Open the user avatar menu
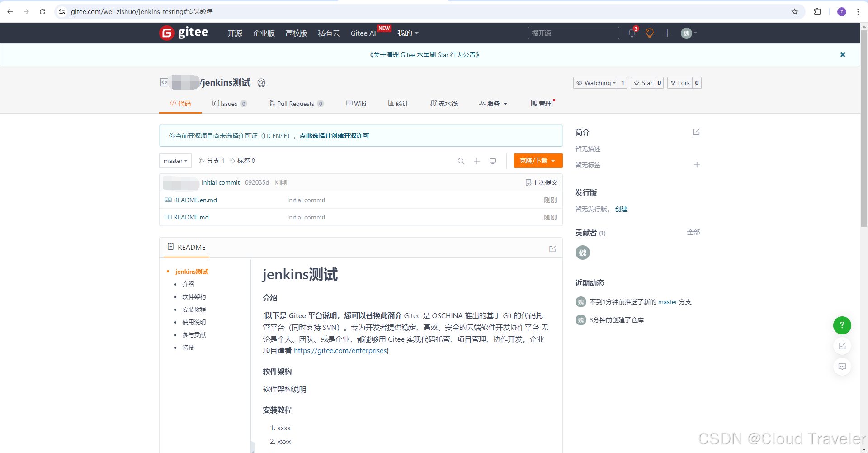The height and width of the screenshot is (453, 868). pyautogui.click(x=689, y=33)
